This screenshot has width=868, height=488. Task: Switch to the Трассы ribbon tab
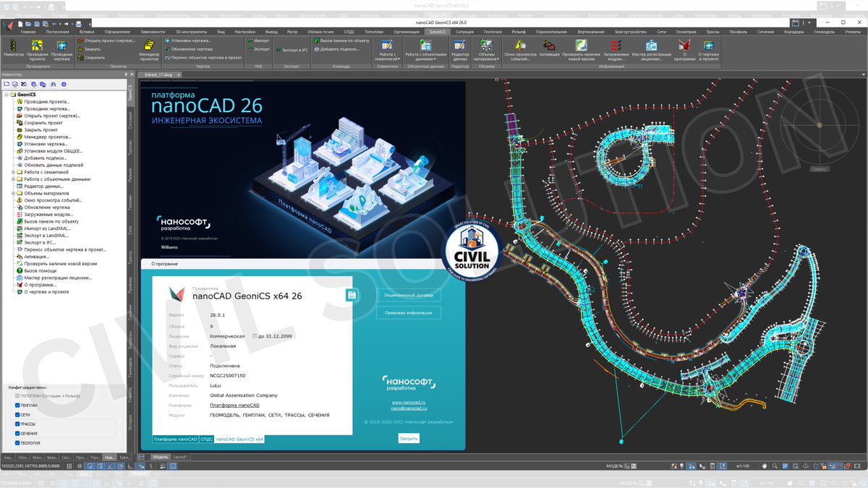[x=712, y=32]
